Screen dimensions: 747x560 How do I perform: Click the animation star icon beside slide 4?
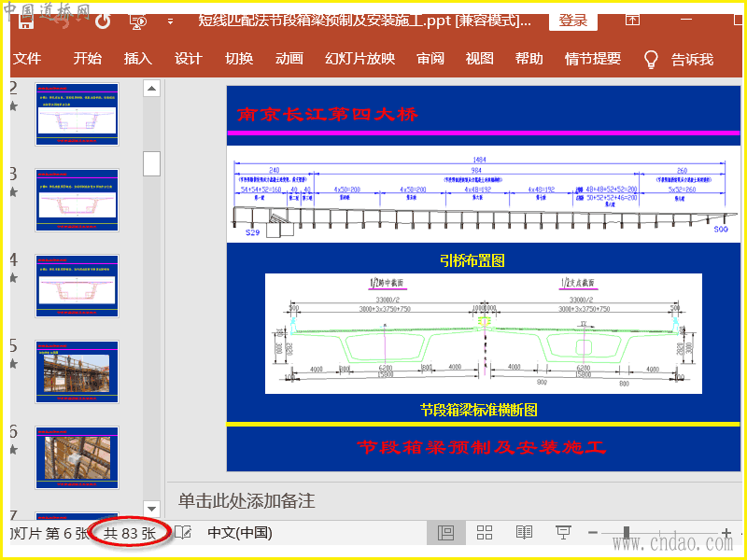point(14,277)
